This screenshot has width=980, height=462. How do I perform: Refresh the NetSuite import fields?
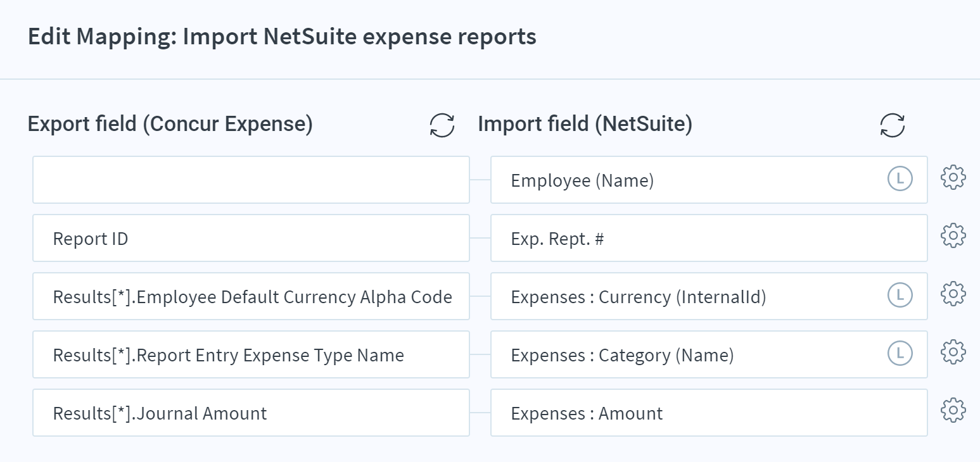[x=893, y=125]
